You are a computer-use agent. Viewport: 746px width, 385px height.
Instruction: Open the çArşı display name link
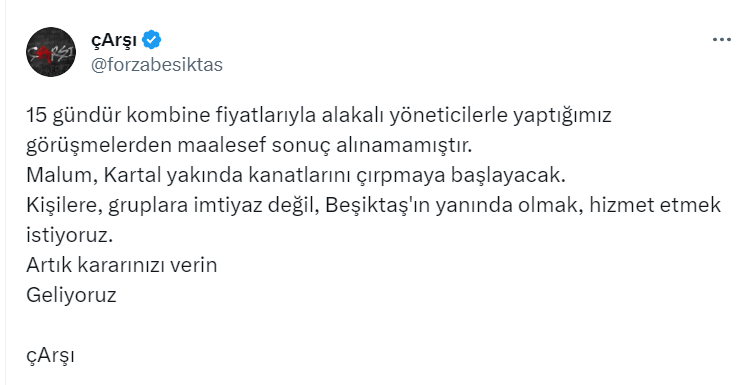point(114,41)
